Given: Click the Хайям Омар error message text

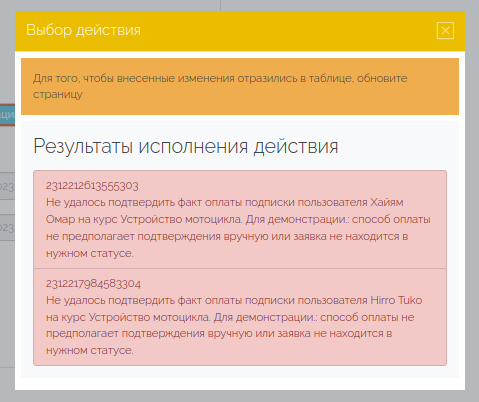Looking at the screenshot, I should tap(238, 228).
